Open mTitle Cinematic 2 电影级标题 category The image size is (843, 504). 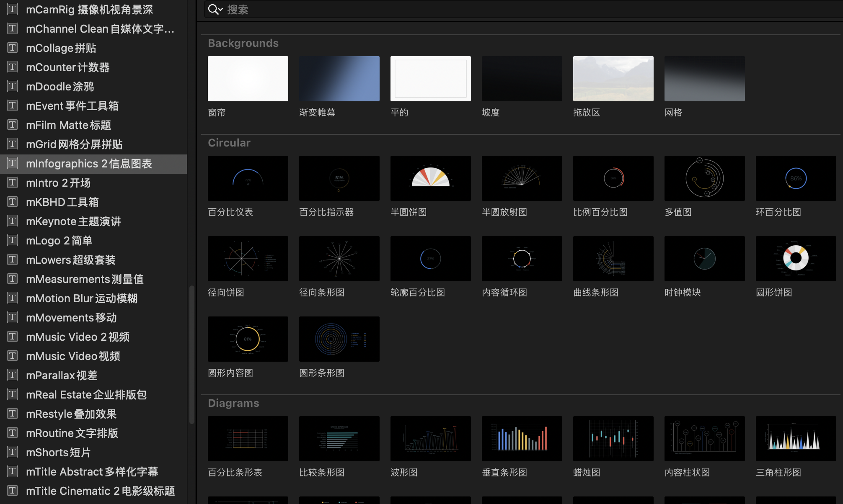tap(93, 491)
